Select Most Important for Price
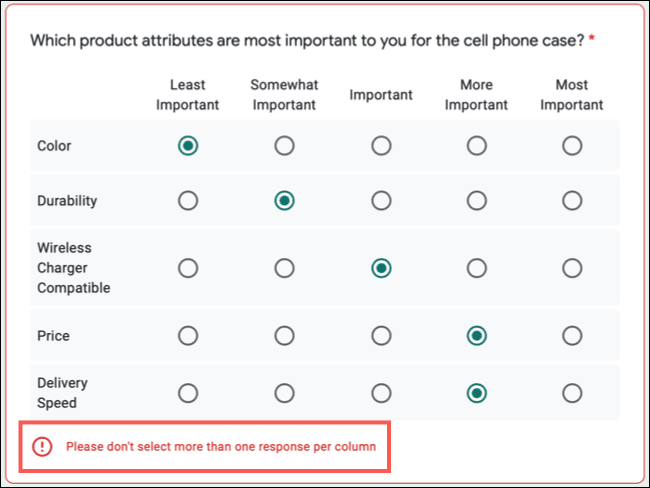 click(572, 336)
